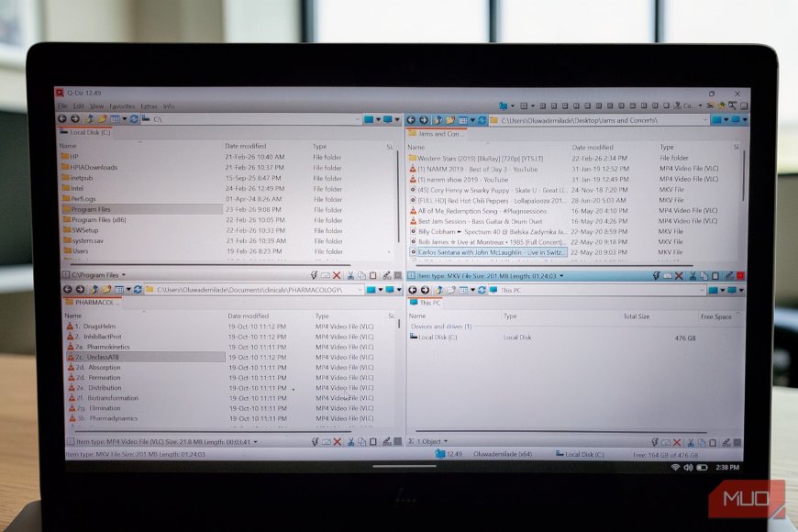Select Local Disk (C:) in the This PC pane
Viewport: 798px width, 532px height.
click(x=438, y=337)
